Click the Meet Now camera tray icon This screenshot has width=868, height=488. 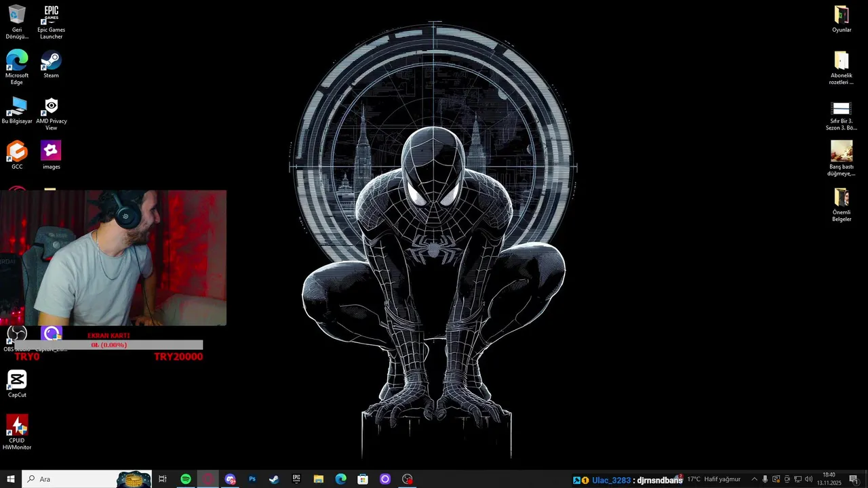(x=787, y=479)
